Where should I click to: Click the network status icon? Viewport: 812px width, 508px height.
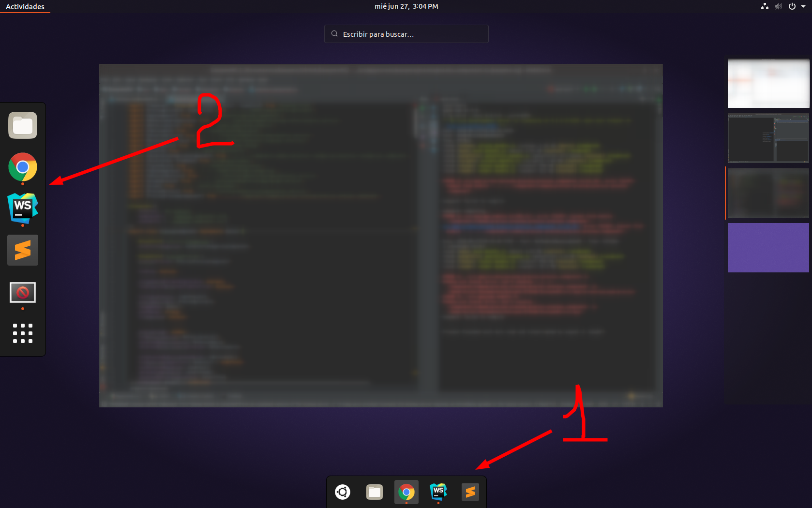tap(765, 6)
